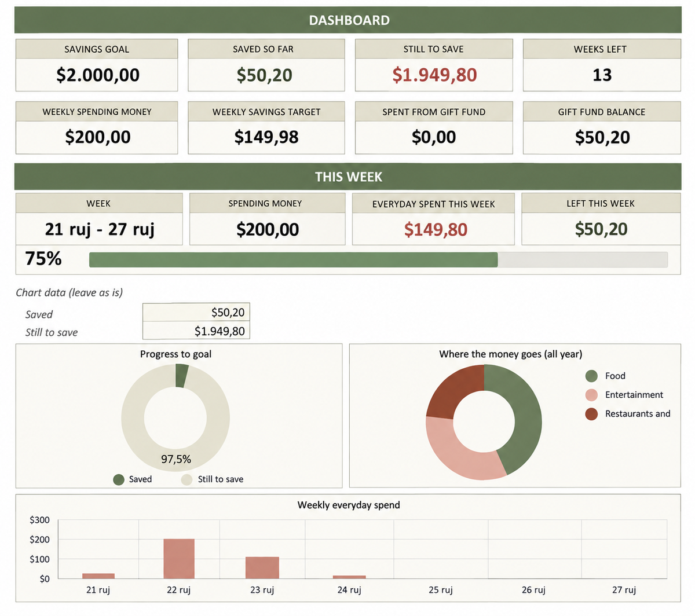Screen dimensions: 695x616
Task: Click the dark red Restaurants donut slice
Action: click(x=455, y=391)
